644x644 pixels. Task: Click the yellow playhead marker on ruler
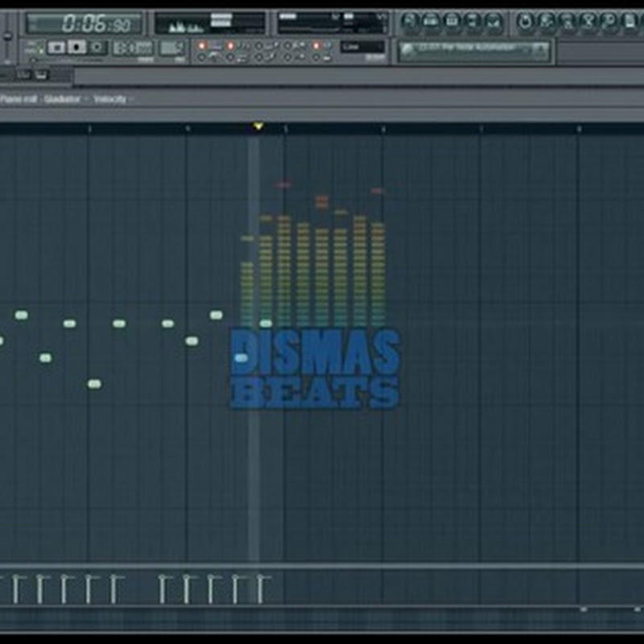tap(258, 126)
